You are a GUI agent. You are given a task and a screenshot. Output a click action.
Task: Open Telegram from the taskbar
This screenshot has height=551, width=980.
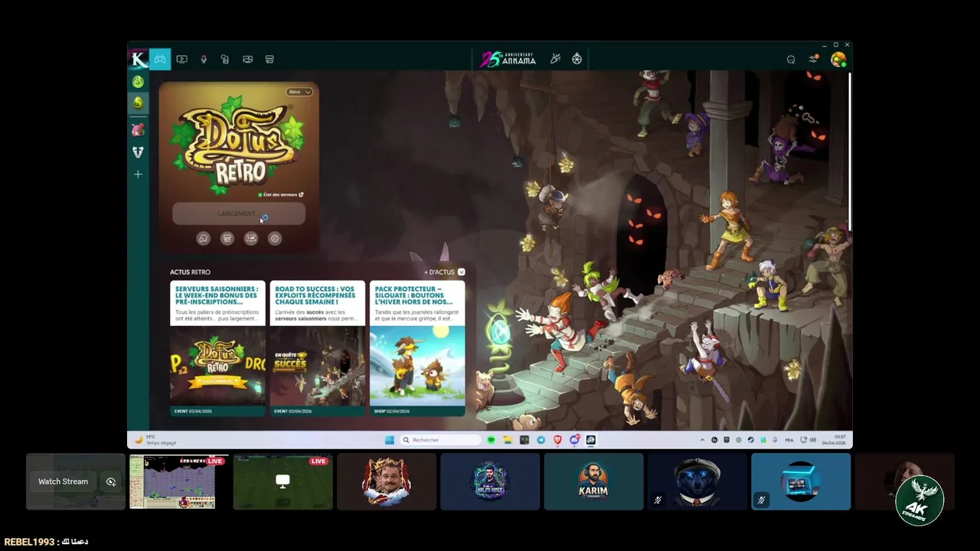pos(541,440)
